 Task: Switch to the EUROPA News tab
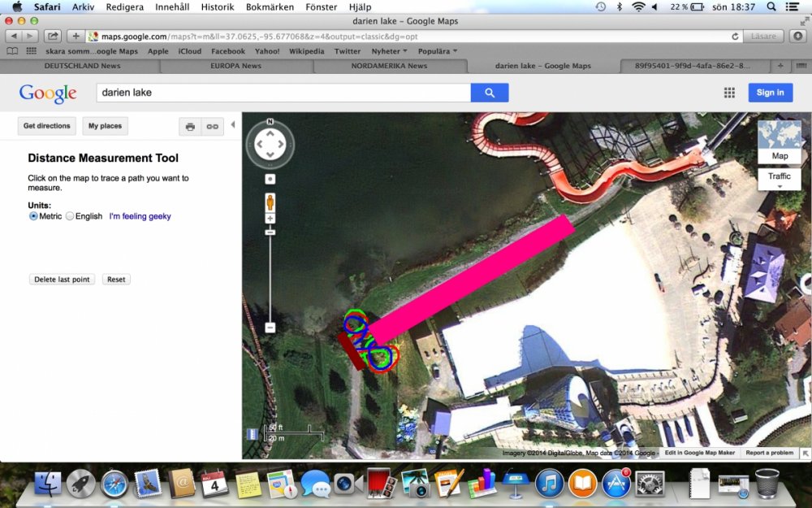pyautogui.click(x=235, y=66)
